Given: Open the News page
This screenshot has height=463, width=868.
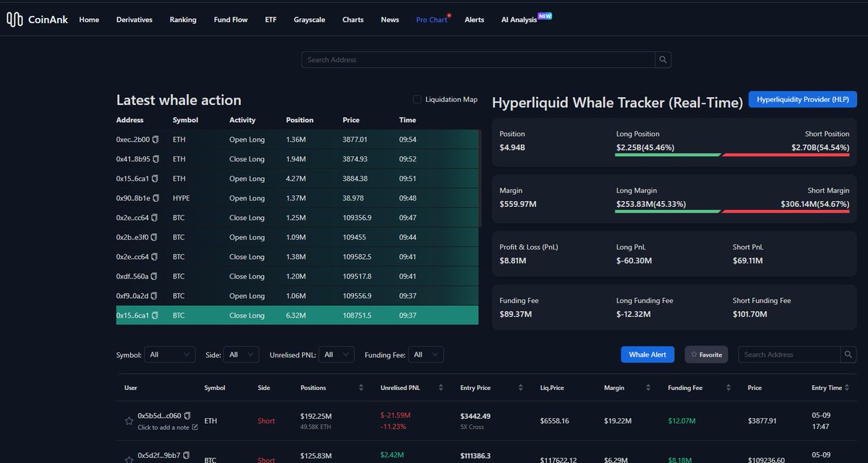Looking at the screenshot, I should click(x=390, y=20).
